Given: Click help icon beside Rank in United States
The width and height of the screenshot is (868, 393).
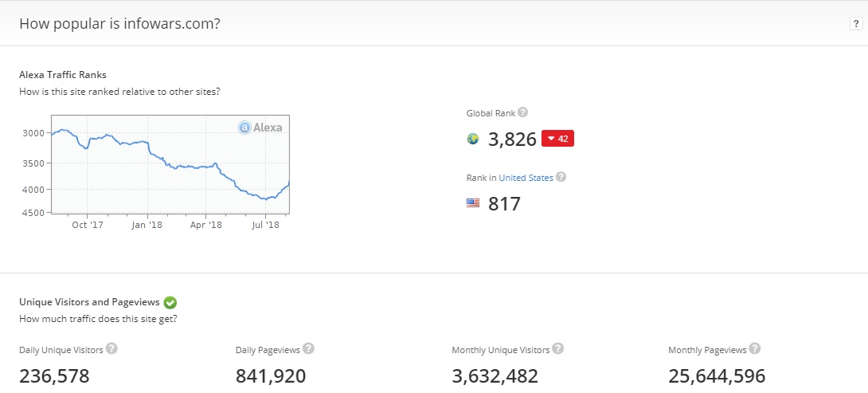Looking at the screenshot, I should tap(561, 178).
